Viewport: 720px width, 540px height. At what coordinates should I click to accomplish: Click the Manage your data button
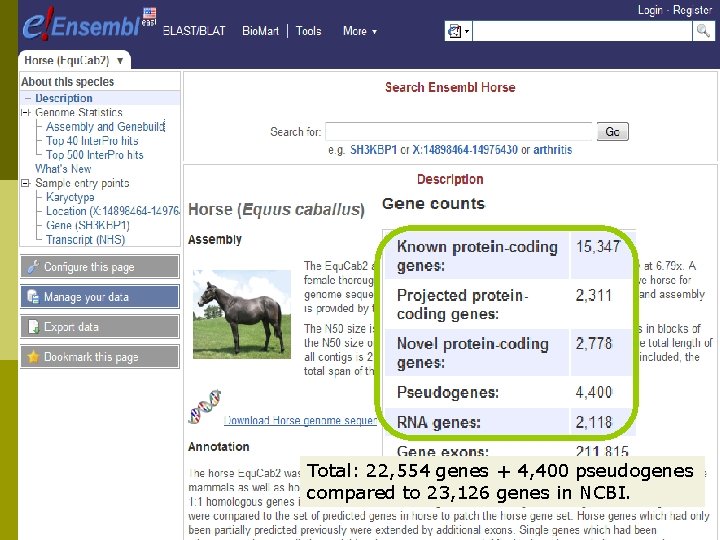click(100, 297)
